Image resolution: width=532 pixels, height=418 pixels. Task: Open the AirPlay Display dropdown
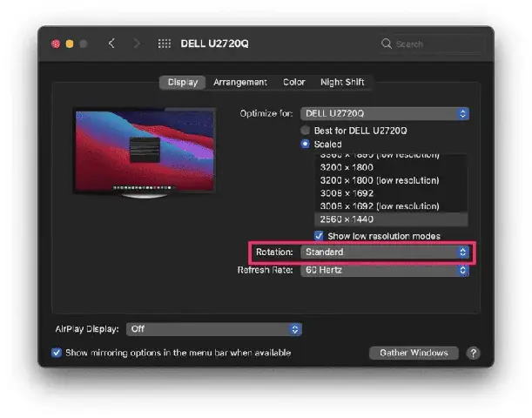213,329
